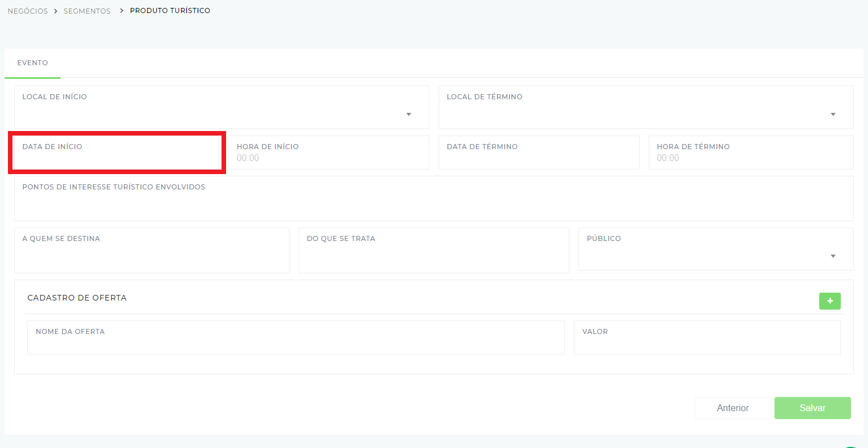Open the Local de Início dropdown
Image resolution: width=868 pixels, height=448 pixels.
click(222, 107)
